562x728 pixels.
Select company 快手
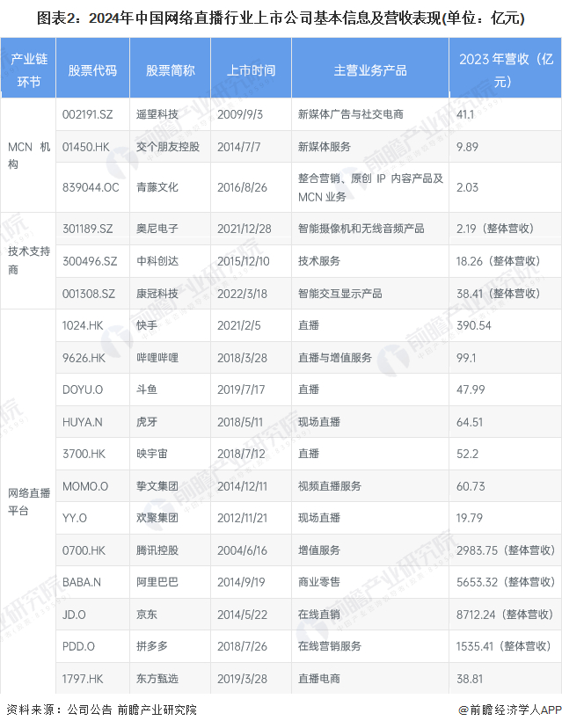coord(146,325)
